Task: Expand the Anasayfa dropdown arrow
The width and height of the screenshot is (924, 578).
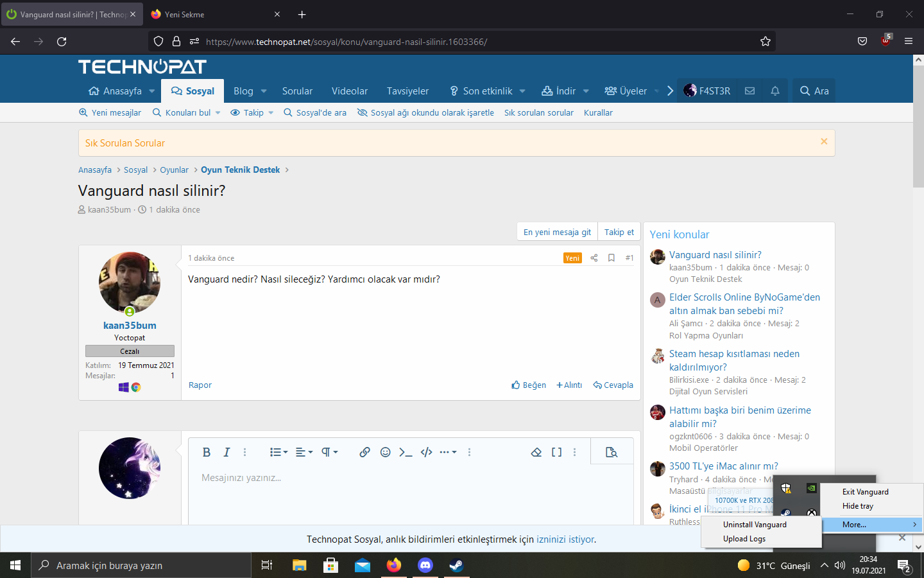Action: coord(152,91)
